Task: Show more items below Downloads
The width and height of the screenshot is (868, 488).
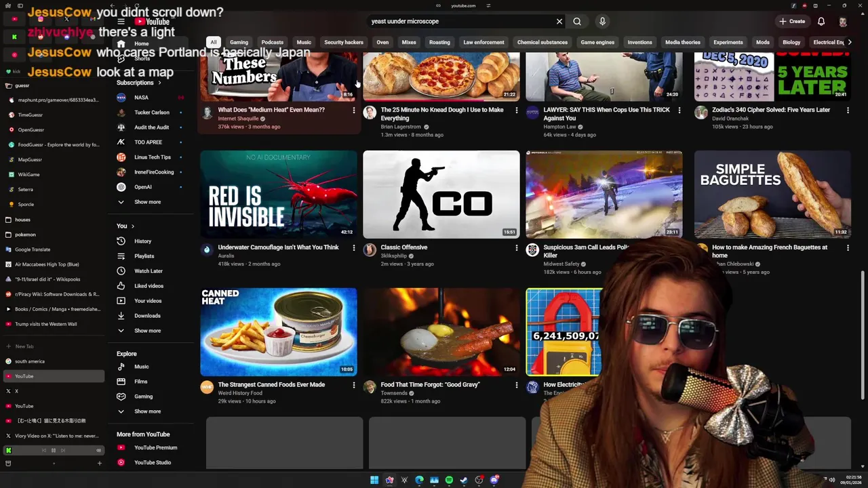Action: [147, 331]
